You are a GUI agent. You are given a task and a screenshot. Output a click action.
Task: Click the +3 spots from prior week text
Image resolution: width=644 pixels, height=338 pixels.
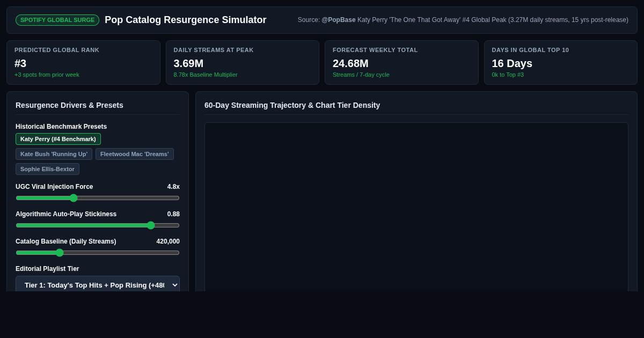click(x=47, y=75)
